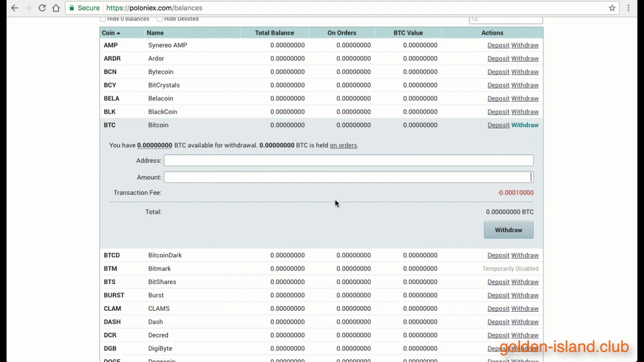Open Deposit for Burst

coord(499,295)
